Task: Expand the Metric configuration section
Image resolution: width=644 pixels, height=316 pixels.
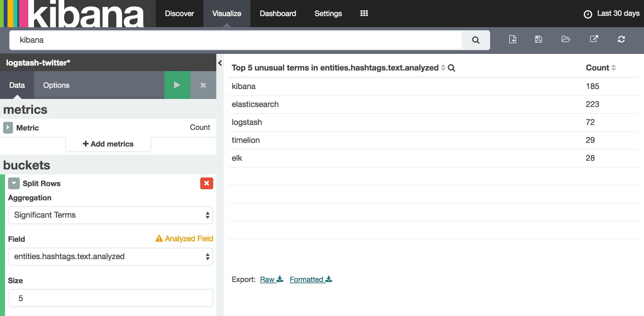Action: coord(7,127)
